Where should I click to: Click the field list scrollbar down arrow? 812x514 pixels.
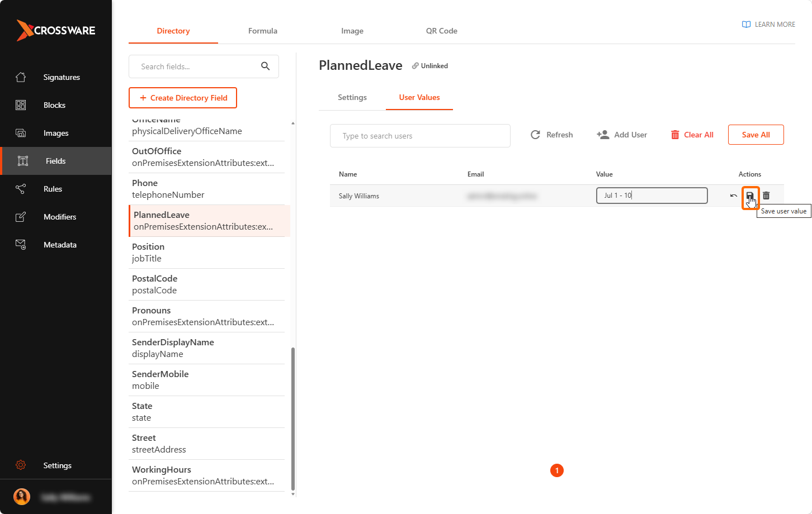click(x=293, y=494)
